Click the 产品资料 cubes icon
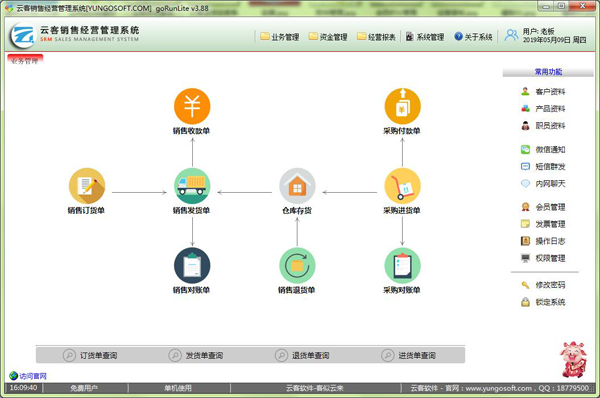 525,109
